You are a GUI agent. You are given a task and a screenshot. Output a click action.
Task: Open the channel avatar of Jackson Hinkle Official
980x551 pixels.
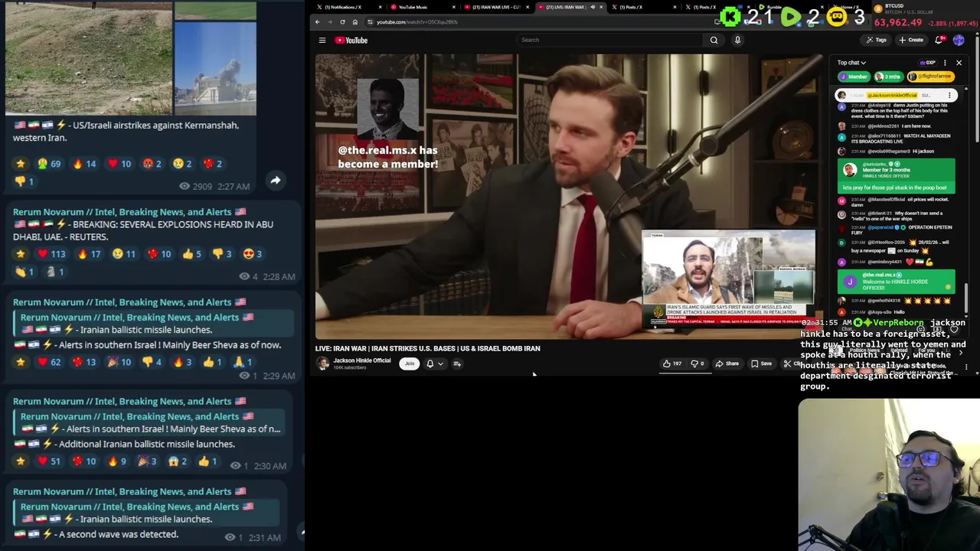tap(323, 364)
